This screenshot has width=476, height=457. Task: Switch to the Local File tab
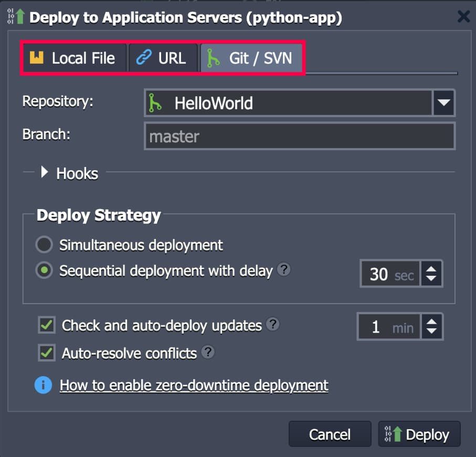[x=74, y=58]
